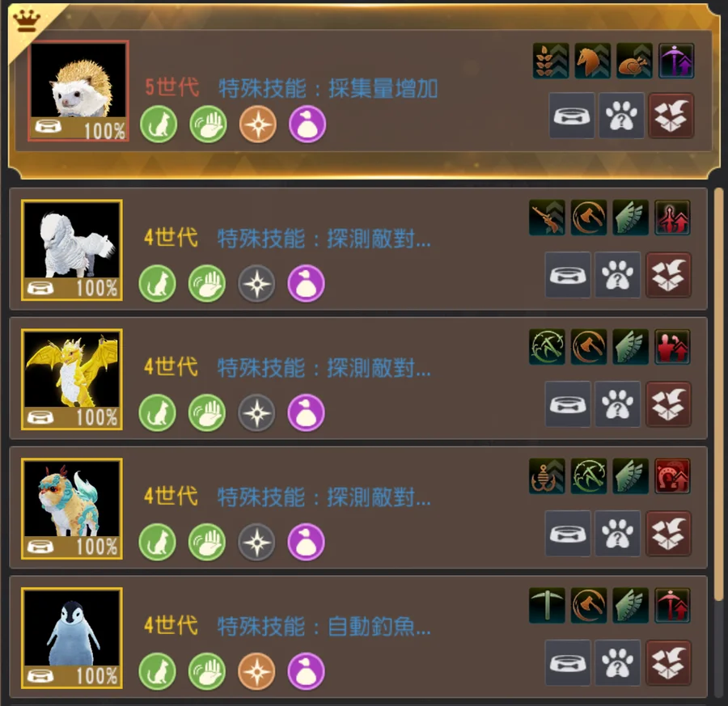Click the white griffon's green hand skill icon

point(207,283)
